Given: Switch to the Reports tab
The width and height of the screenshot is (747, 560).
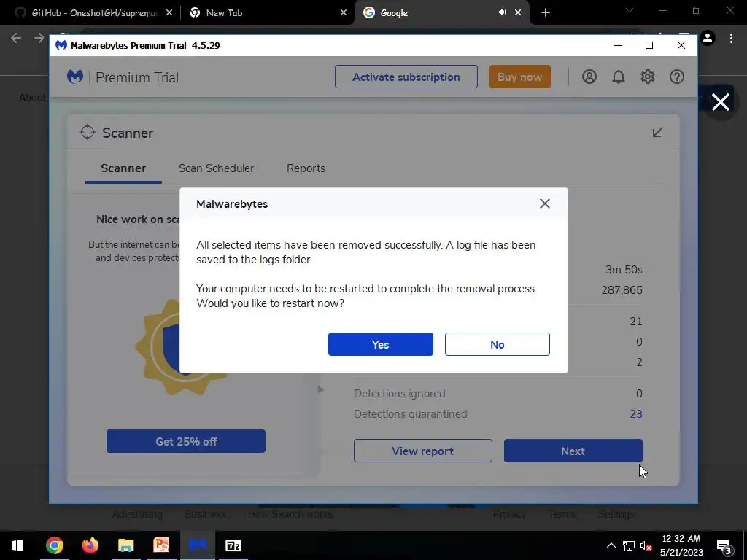Looking at the screenshot, I should (306, 168).
